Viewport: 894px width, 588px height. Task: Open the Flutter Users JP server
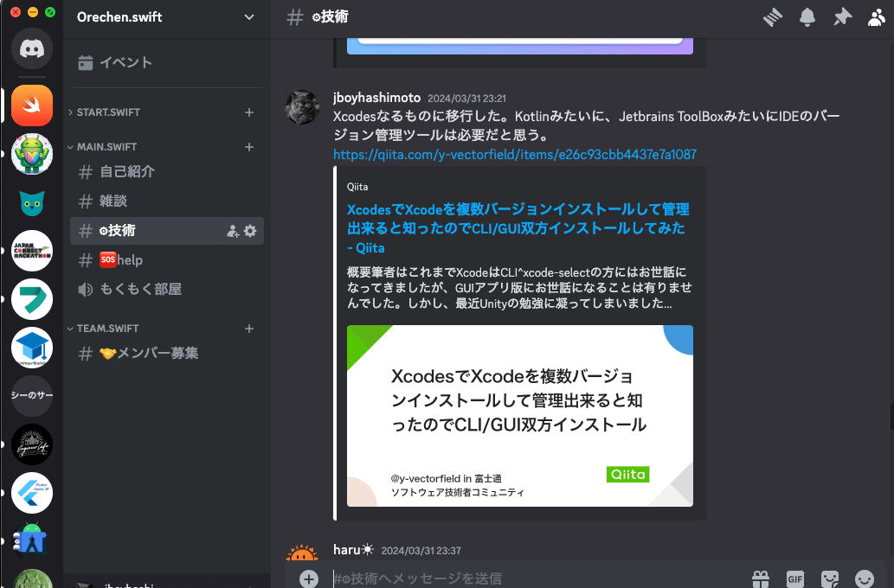pos(32,493)
